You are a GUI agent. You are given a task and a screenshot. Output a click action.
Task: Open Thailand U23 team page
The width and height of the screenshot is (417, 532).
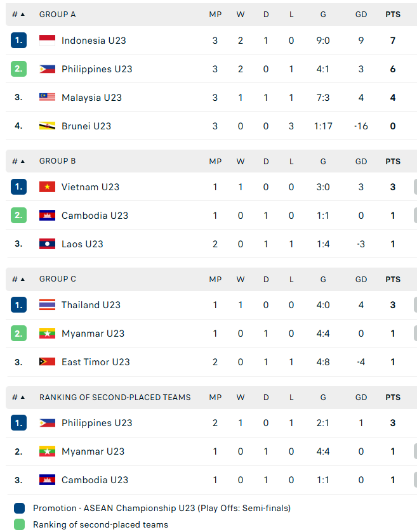(x=91, y=304)
